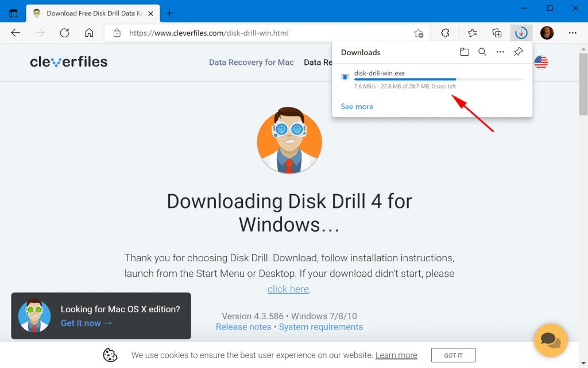Pin the Downloads panel
The height and width of the screenshot is (368, 588).
(x=518, y=52)
